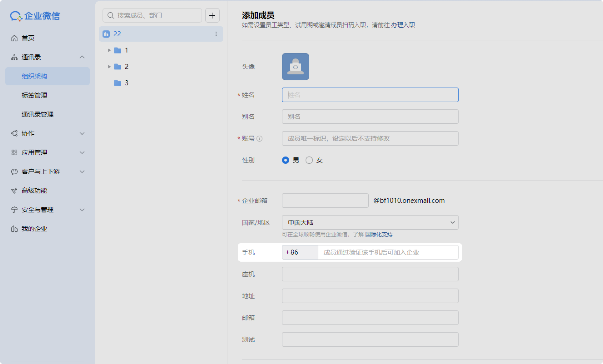Click the folder icon for department 1
This screenshot has height=364, width=603.
(x=118, y=50)
